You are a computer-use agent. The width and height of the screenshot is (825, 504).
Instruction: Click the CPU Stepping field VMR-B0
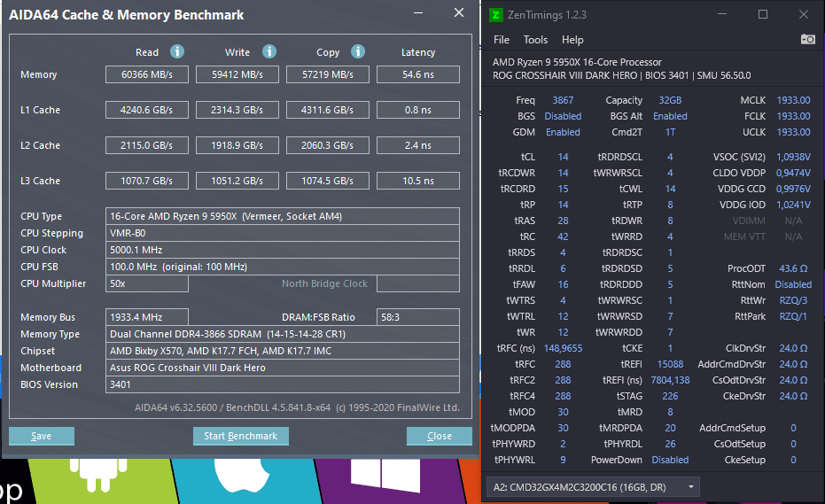pos(283,233)
